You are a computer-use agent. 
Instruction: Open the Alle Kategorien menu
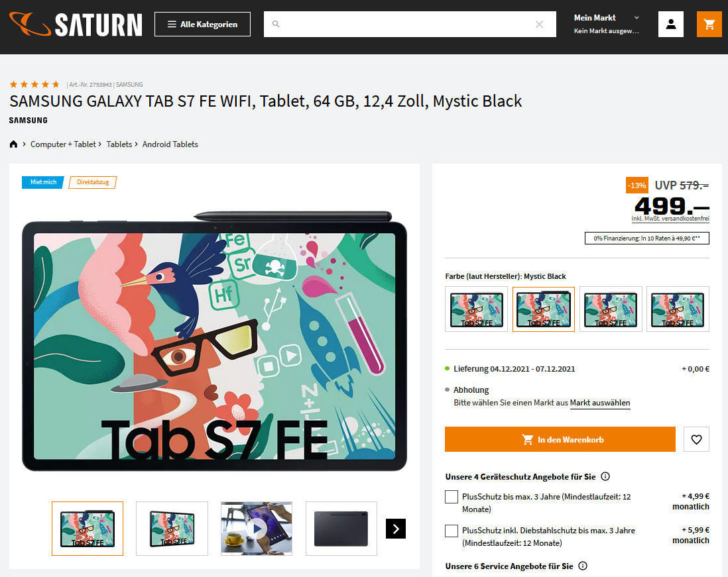pos(202,24)
